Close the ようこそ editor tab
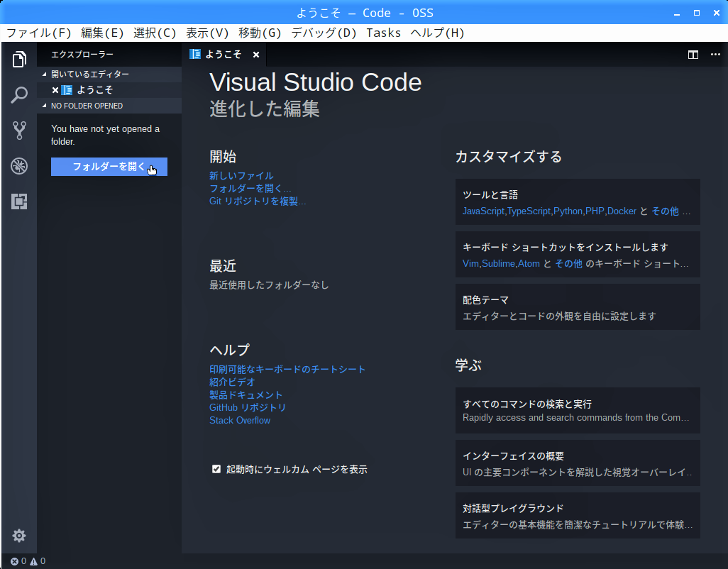 (256, 55)
